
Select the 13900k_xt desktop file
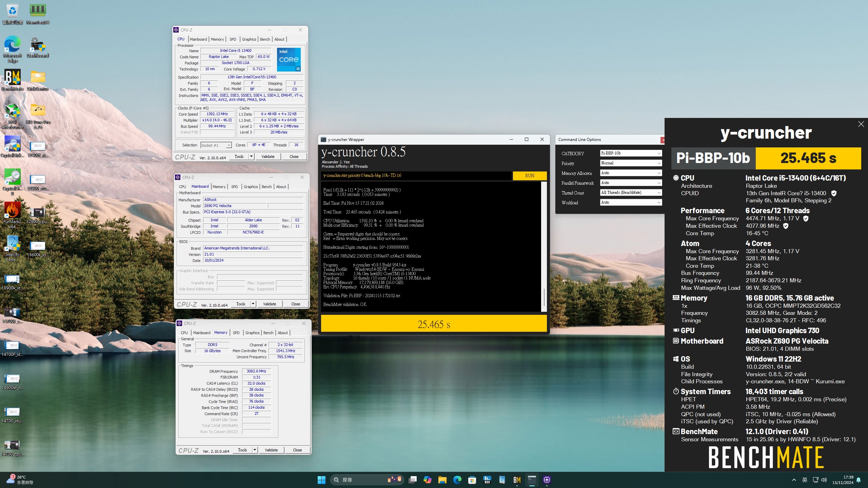tap(13, 282)
